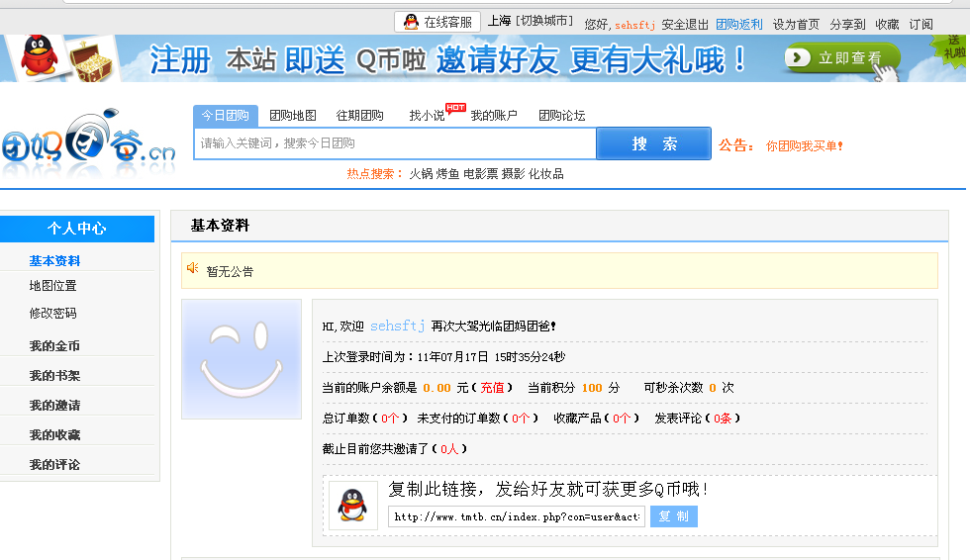Click 0人 invited count link
This screenshot has width=970, height=560.
(x=449, y=449)
